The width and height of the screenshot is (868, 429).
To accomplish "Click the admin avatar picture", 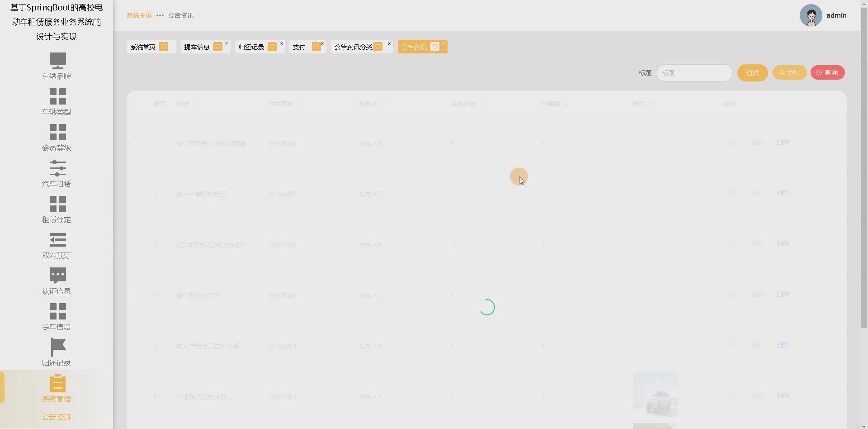I will 811,15.
